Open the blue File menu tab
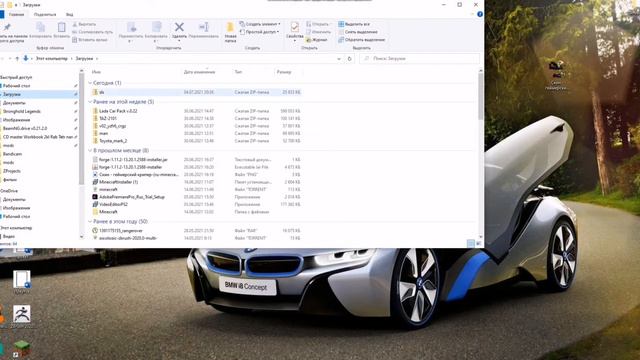 tap(2, 14)
